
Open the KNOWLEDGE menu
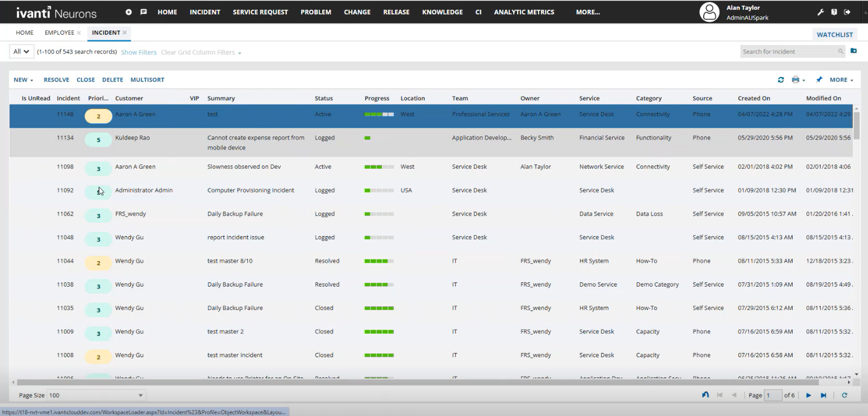(442, 12)
